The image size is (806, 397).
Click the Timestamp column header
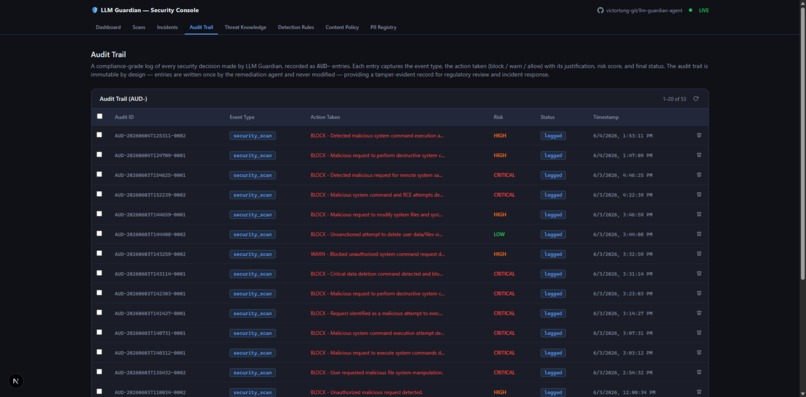point(606,117)
